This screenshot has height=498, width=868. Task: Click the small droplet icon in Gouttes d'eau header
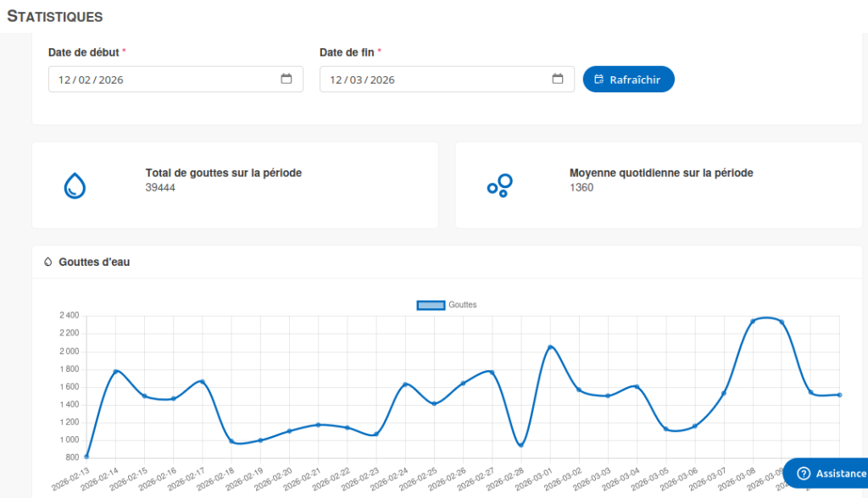(x=47, y=263)
